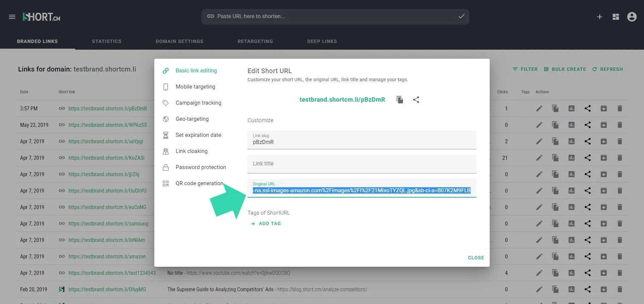Open Set expiration date section
The height and width of the screenshot is (304, 644).
tap(198, 135)
